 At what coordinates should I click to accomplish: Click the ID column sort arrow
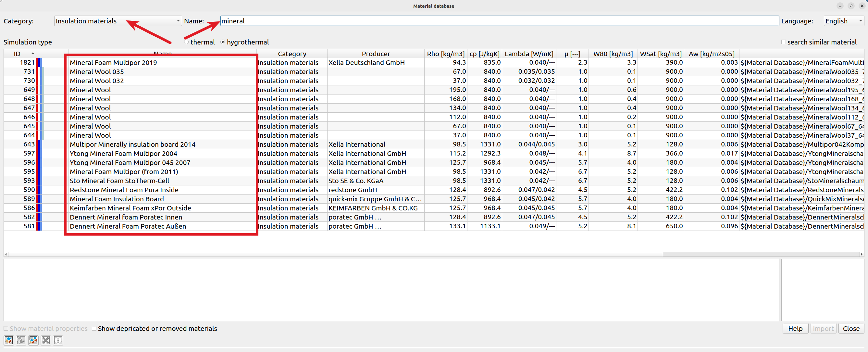coord(33,54)
